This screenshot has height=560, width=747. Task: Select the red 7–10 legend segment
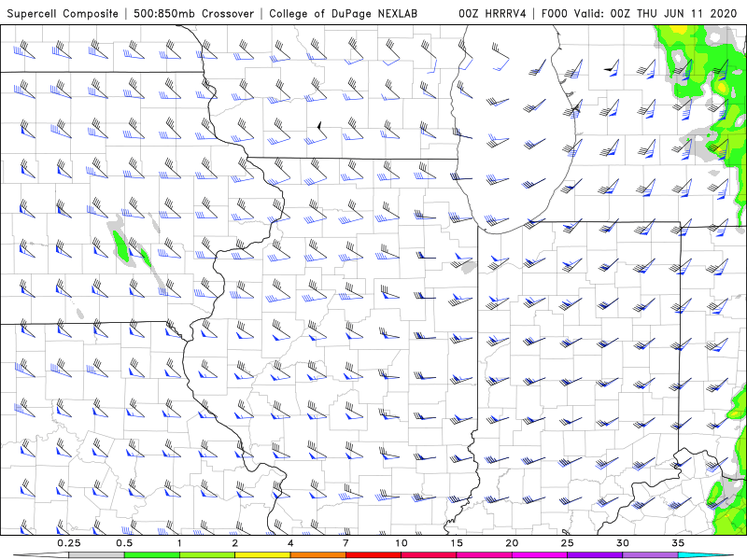(x=373, y=555)
